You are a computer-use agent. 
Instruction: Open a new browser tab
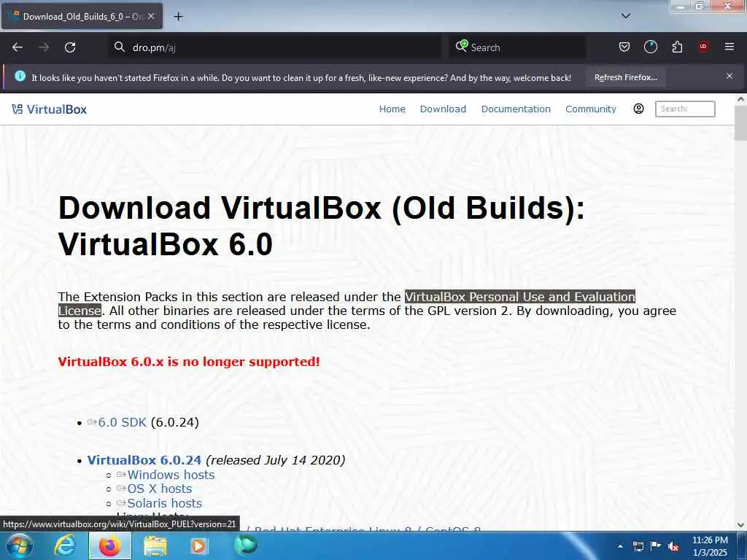coord(178,17)
